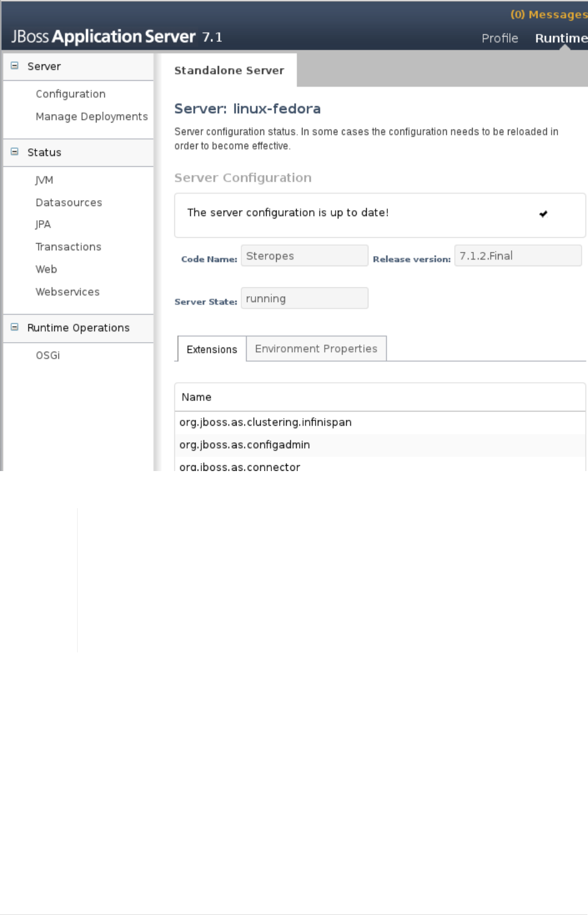Open Transactions status page
Screen dimensions: 588x915
68,247
